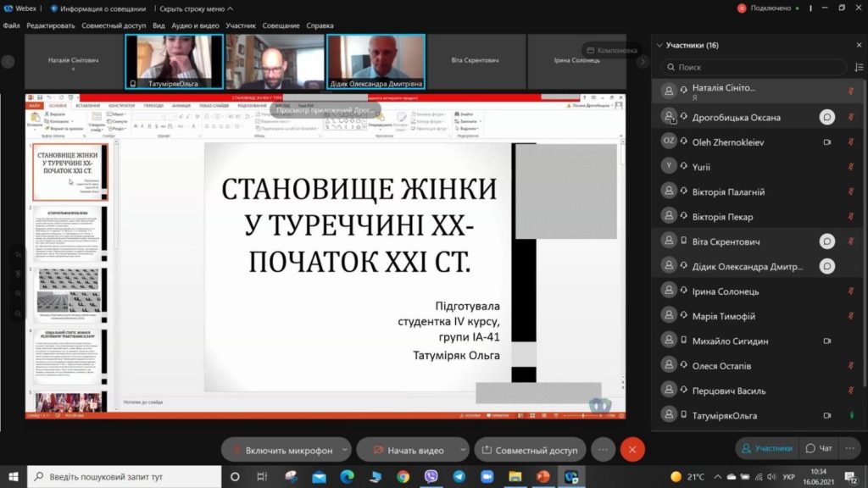The width and height of the screenshot is (868, 488).
Task: Click the Совместный доступ share button
Action: coord(530,450)
